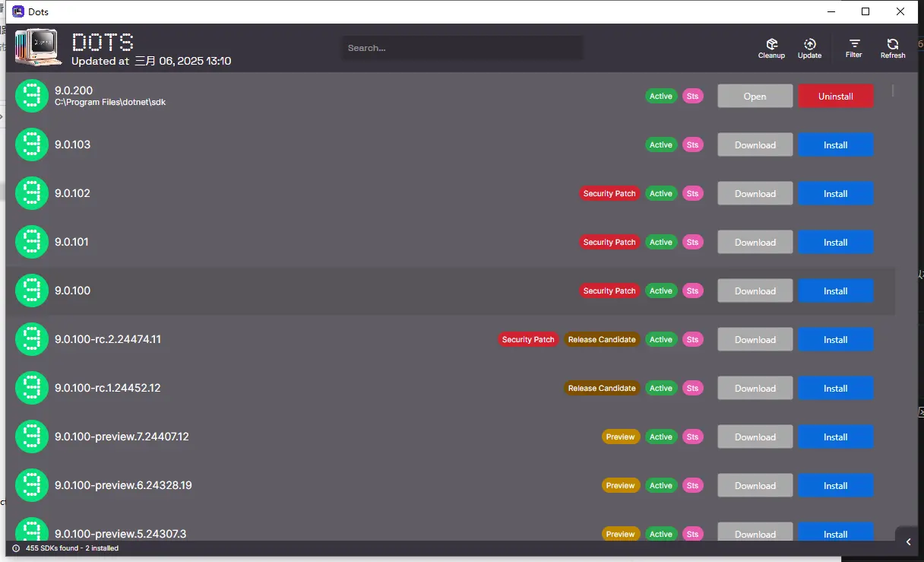The width and height of the screenshot is (924, 562).
Task: Click the green 9 icon for rc.1.24452.12
Action: click(x=32, y=388)
